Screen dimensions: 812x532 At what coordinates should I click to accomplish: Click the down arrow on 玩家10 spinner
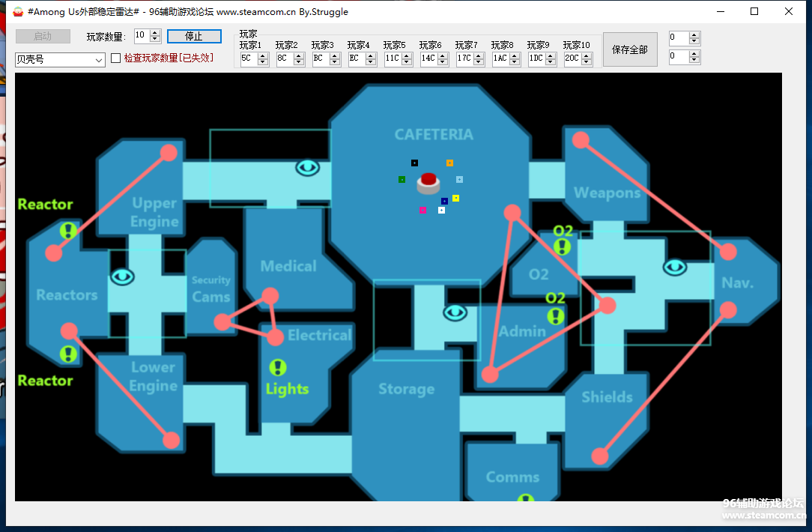tap(587, 62)
